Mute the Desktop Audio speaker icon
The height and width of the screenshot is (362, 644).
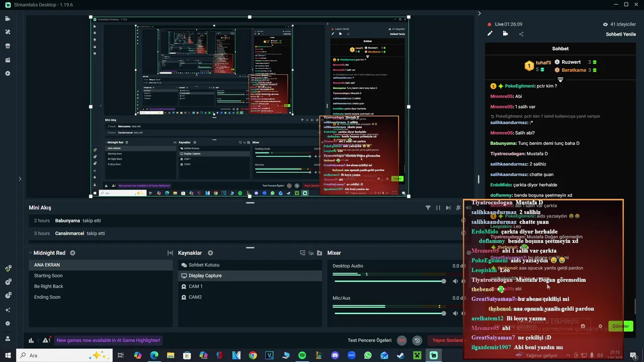tap(456, 282)
